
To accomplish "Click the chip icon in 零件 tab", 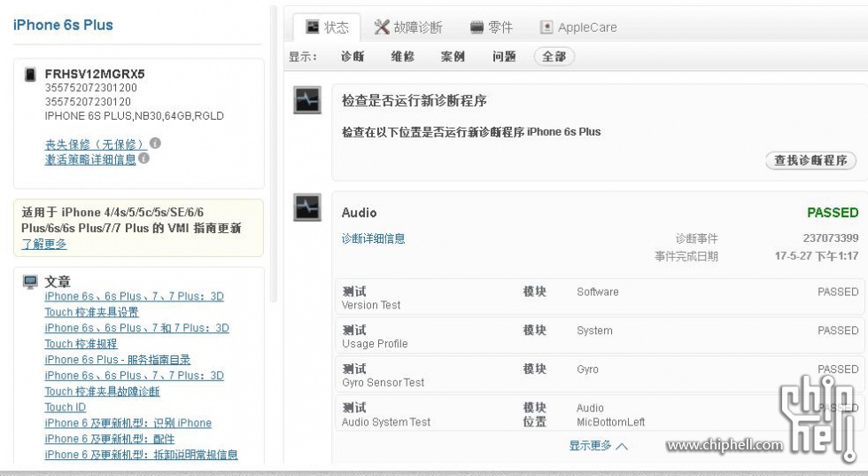I will pyautogui.click(x=477, y=27).
